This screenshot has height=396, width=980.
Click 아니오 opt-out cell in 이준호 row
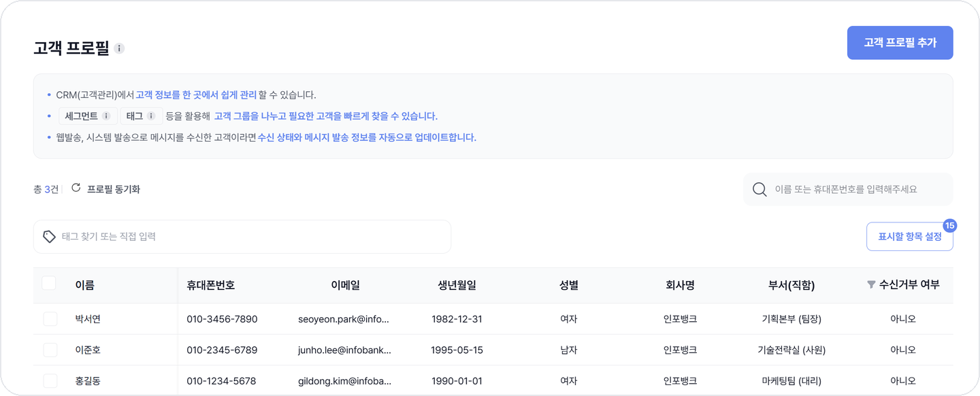903,350
